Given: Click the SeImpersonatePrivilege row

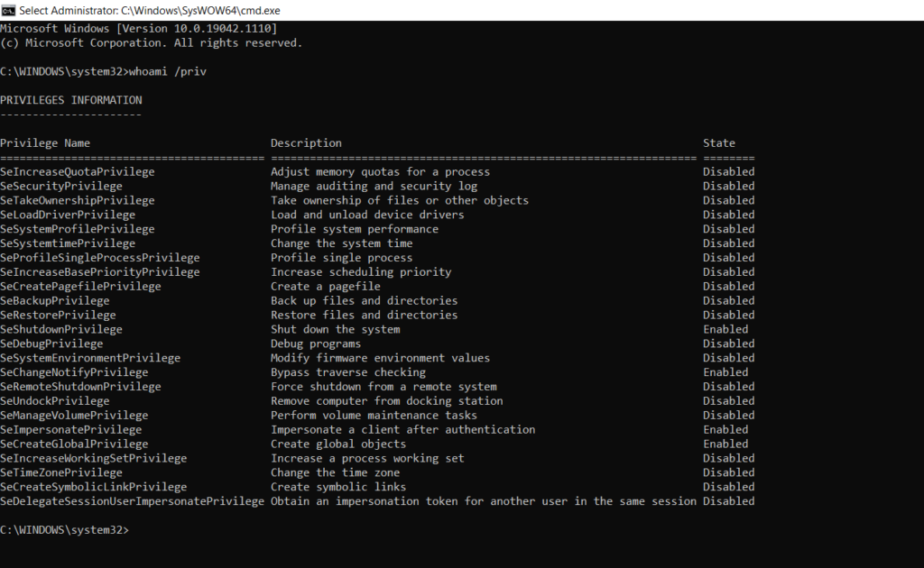Looking at the screenshot, I should click(x=72, y=429).
